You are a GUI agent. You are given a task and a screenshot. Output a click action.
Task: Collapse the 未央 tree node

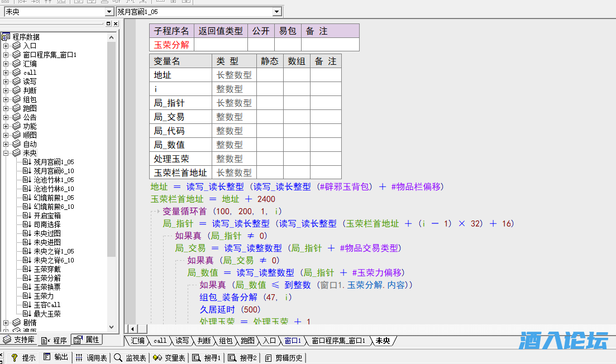[6, 153]
